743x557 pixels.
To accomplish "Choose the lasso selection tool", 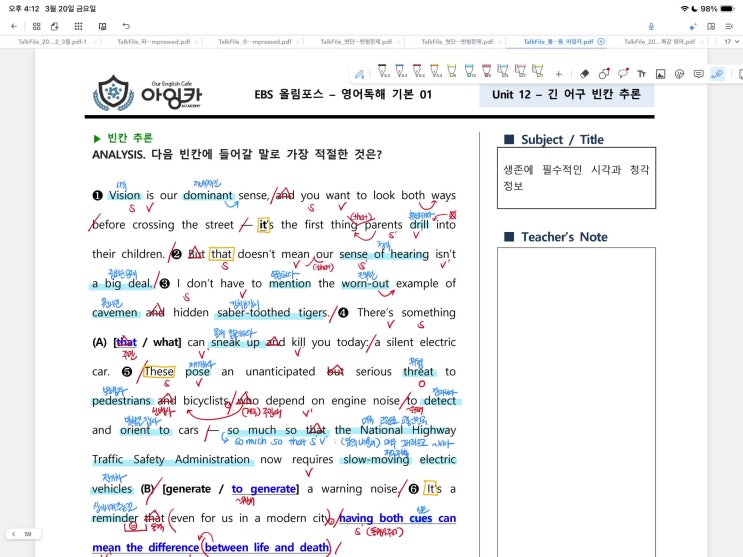I will [623, 74].
